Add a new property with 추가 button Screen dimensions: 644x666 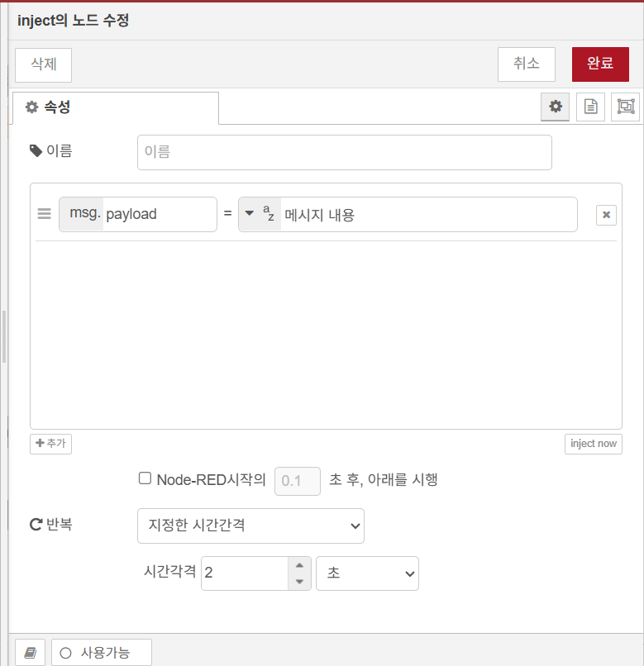click(x=51, y=444)
